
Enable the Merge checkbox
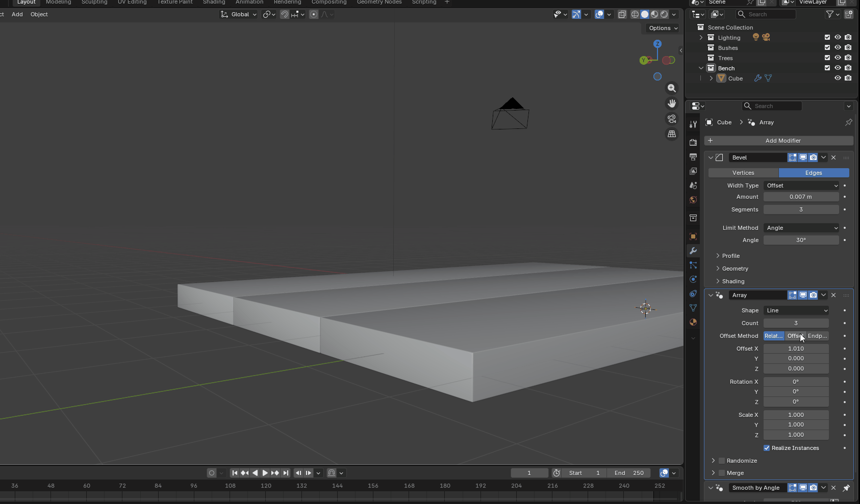722,473
